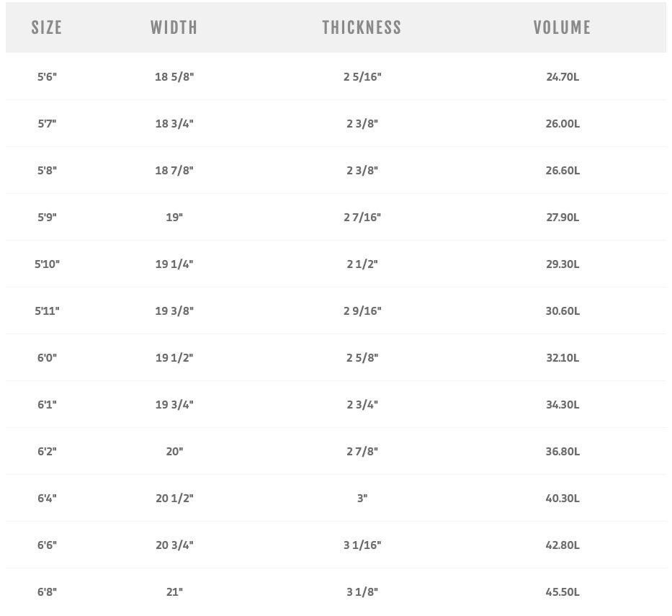Click the 18 7/8" width value
This screenshot has height=616, width=672.
[174, 170]
